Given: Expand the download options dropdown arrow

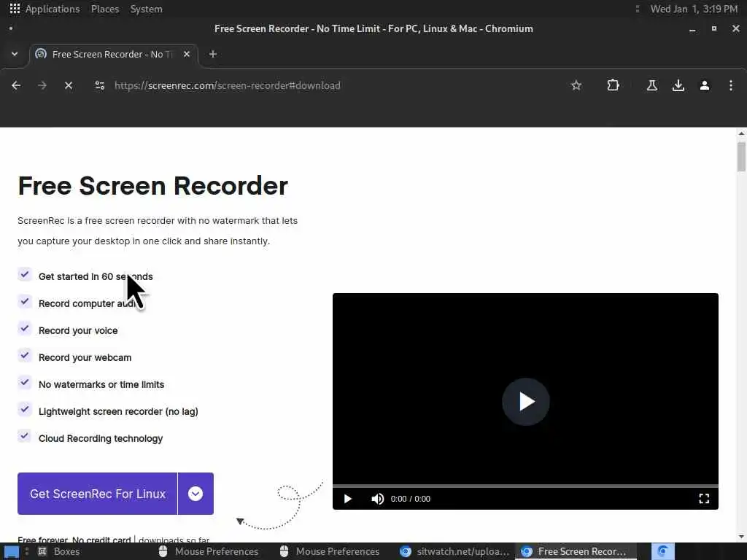Looking at the screenshot, I should (196, 494).
